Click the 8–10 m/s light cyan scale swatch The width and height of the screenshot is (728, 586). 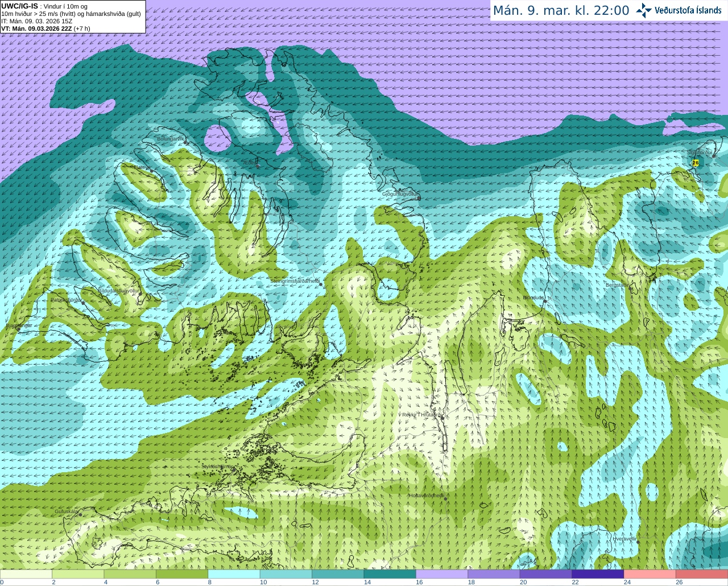coord(234,574)
